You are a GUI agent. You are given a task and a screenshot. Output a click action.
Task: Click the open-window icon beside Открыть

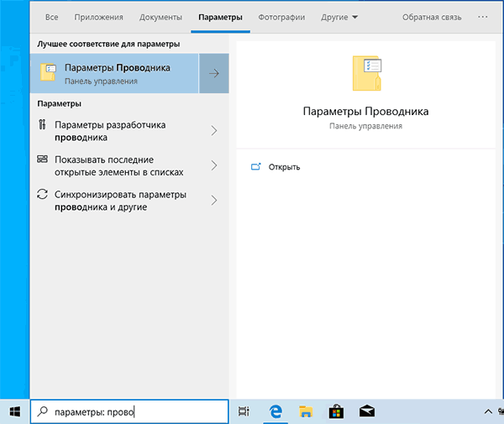click(256, 166)
